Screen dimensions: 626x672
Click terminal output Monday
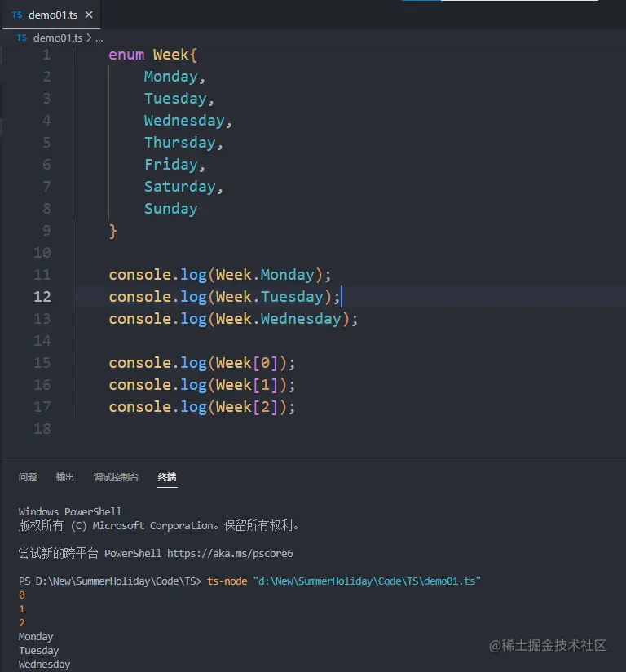point(36,637)
